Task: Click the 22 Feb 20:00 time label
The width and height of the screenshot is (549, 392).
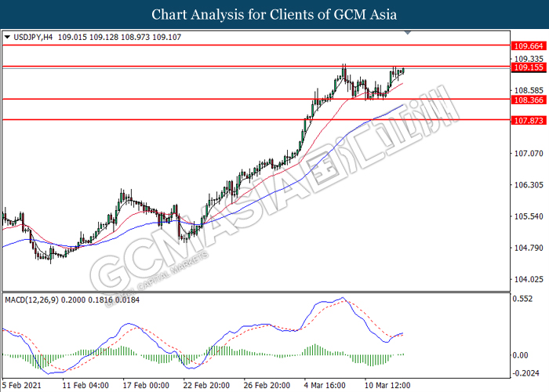Action: [x=206, y=386]
